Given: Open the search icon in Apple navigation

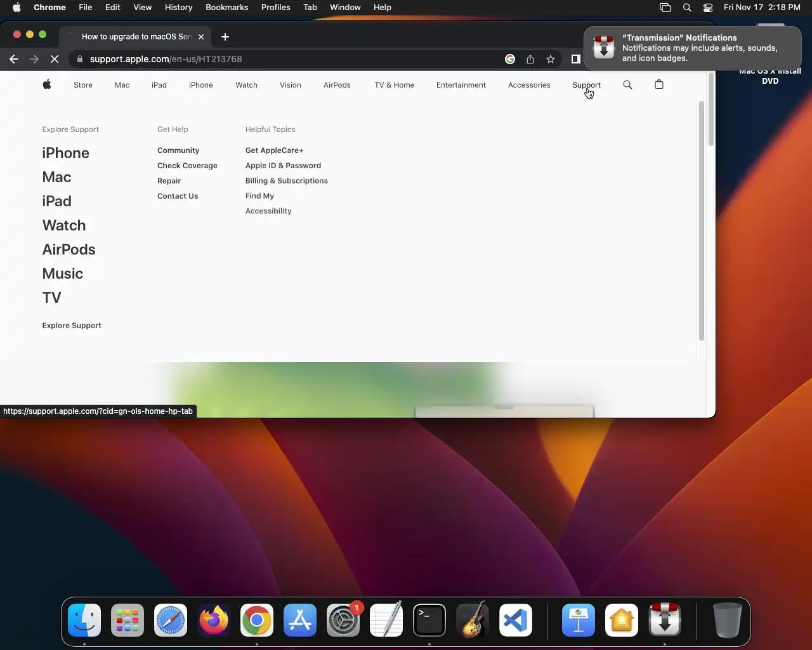Looking at the screenshot, I should (x=627, y=84).
